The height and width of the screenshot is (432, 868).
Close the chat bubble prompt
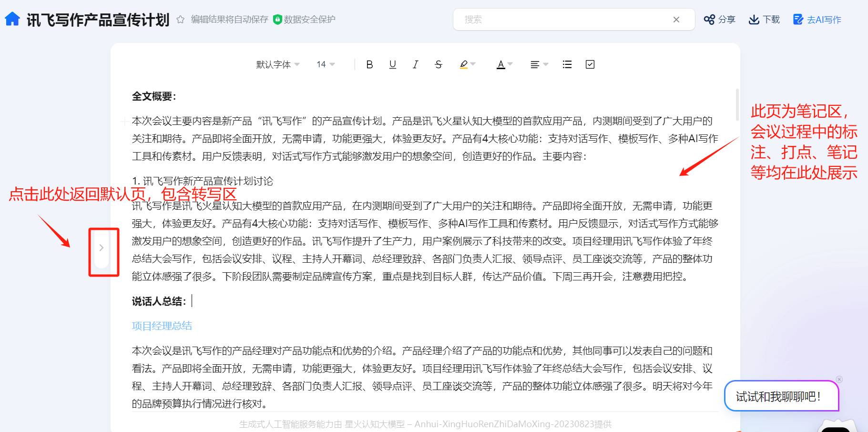[x=839, y=380]
